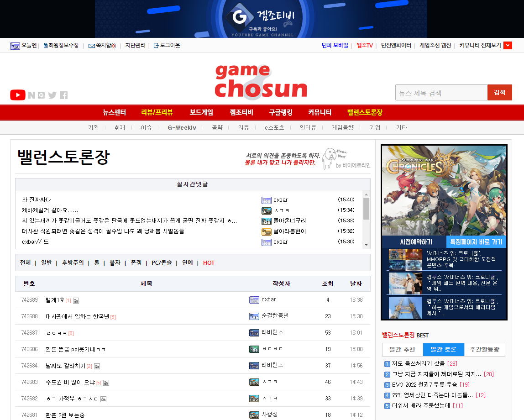Click the game chosun logo
The width and height of the screenshot is (524, 420).
tap(261, 81)
